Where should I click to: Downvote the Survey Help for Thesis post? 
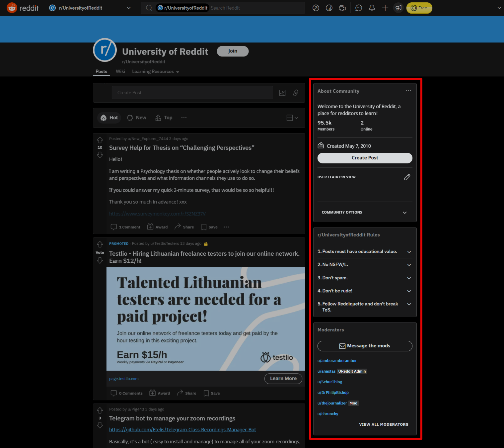pos(100,155)
